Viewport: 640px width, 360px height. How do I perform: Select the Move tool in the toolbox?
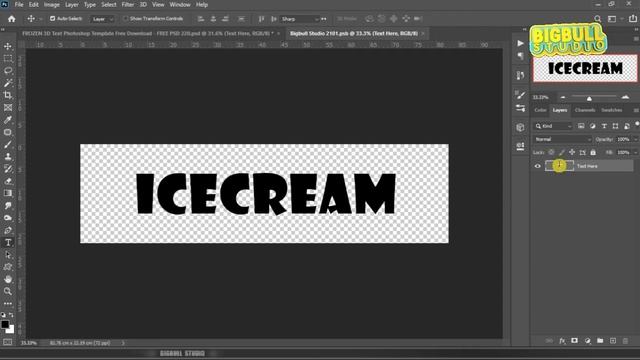point(8,46)
